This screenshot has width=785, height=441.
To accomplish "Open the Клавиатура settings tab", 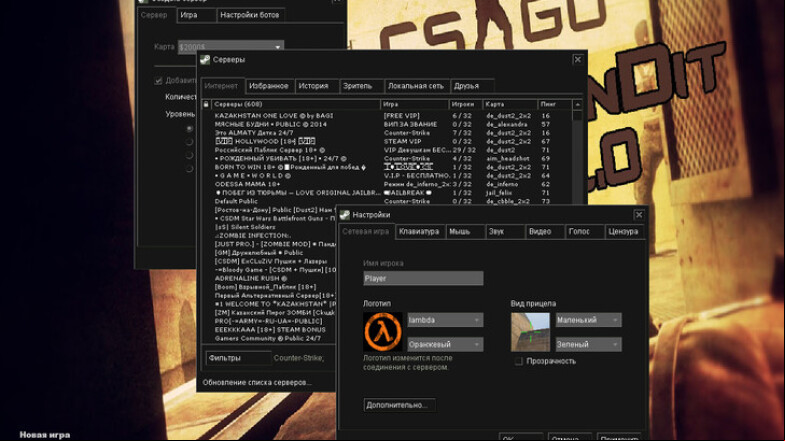I will click(x=419, y=232).
